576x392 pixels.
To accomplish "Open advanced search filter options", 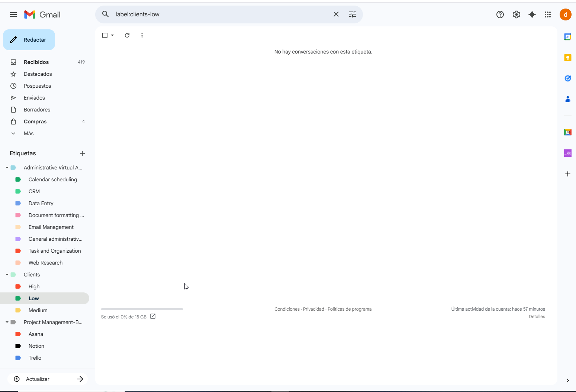I will (352, 14).
